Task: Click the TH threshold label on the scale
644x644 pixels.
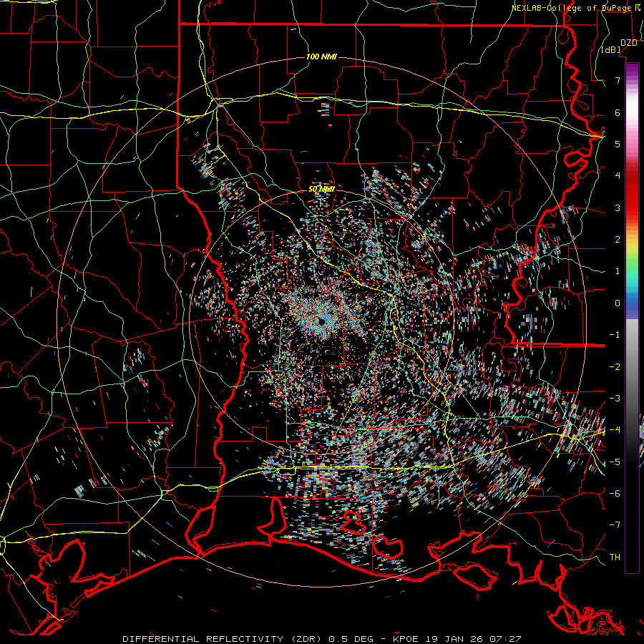Action: (615, 557)
